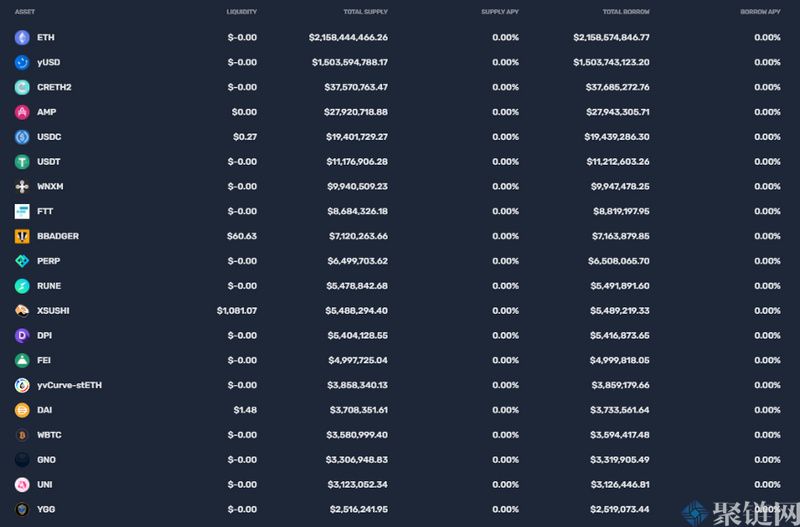Select the yUSD asset icon
800x527 pixels.
22,62
